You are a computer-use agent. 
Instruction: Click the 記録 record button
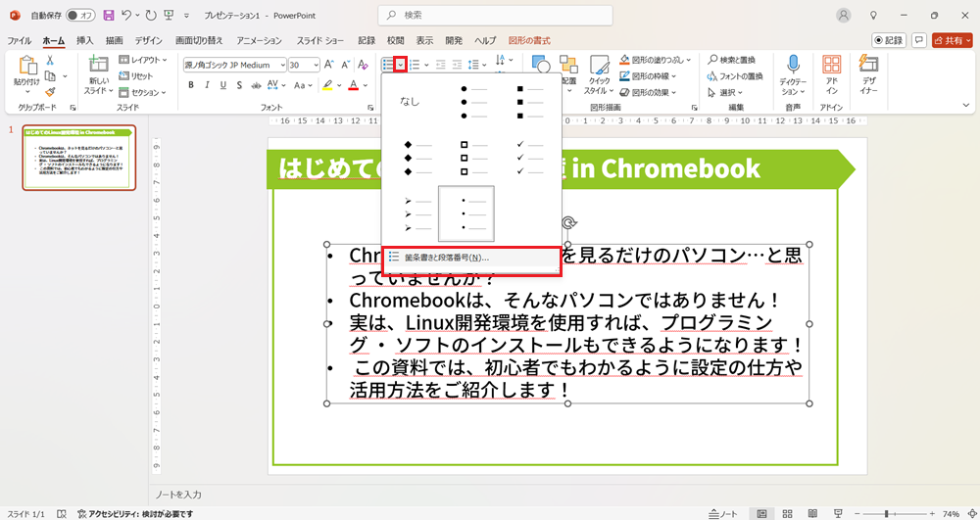point(889,40)
